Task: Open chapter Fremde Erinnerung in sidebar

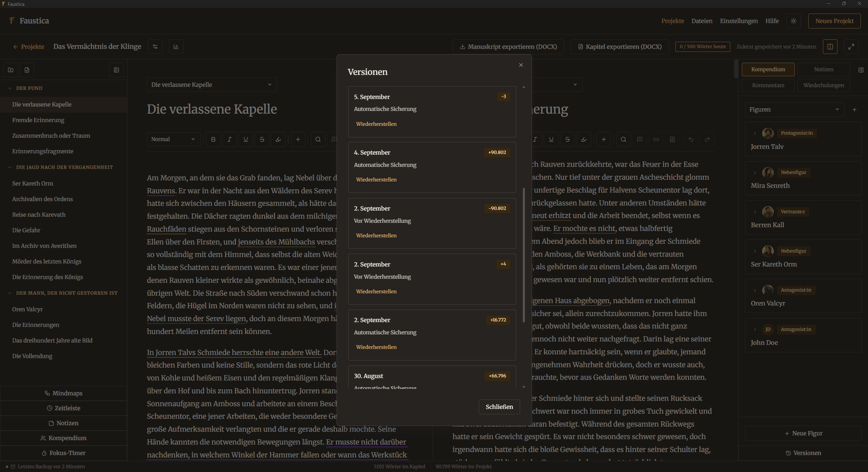Action: pos(63,120)
